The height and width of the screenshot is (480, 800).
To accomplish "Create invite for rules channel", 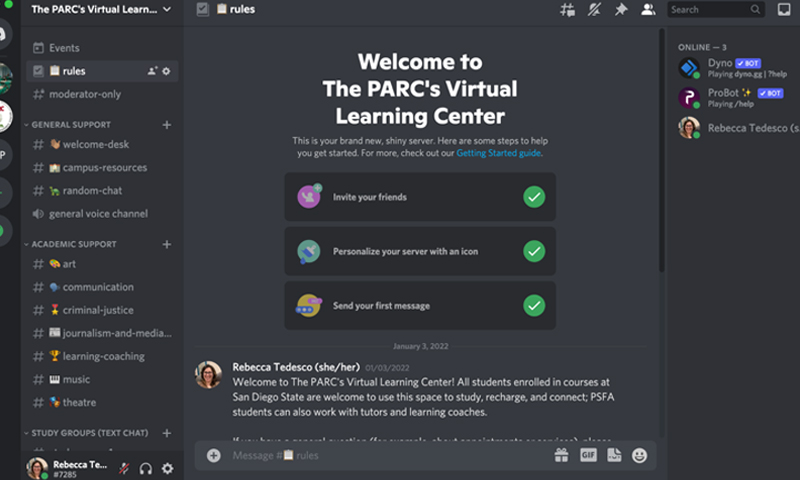I will pyautogui.click(x=152, y=71).
